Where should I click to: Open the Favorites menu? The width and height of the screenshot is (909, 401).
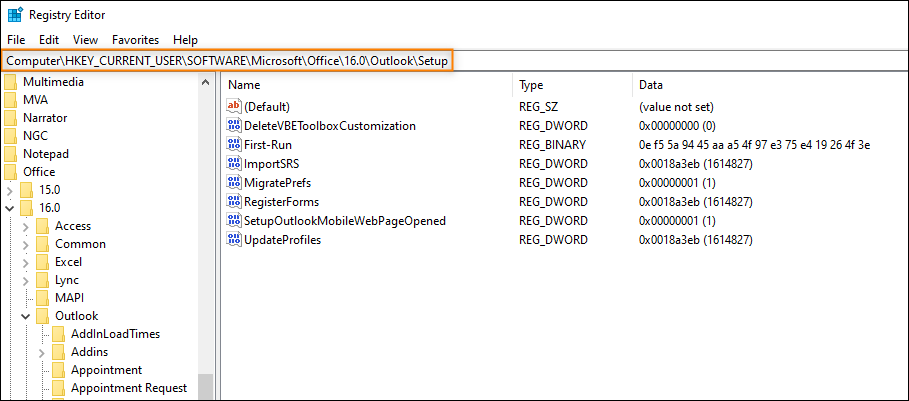135,40
